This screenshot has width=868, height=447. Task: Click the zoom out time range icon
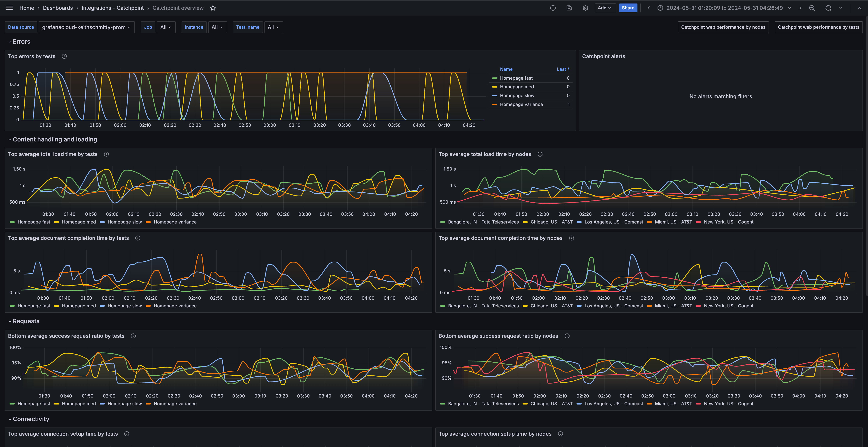pos(812,8)
